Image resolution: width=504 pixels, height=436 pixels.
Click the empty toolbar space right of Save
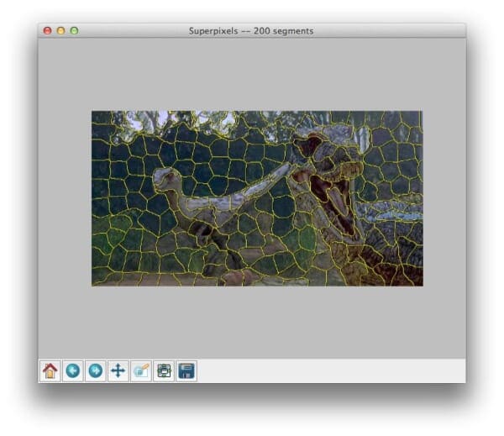coord(336,370)
